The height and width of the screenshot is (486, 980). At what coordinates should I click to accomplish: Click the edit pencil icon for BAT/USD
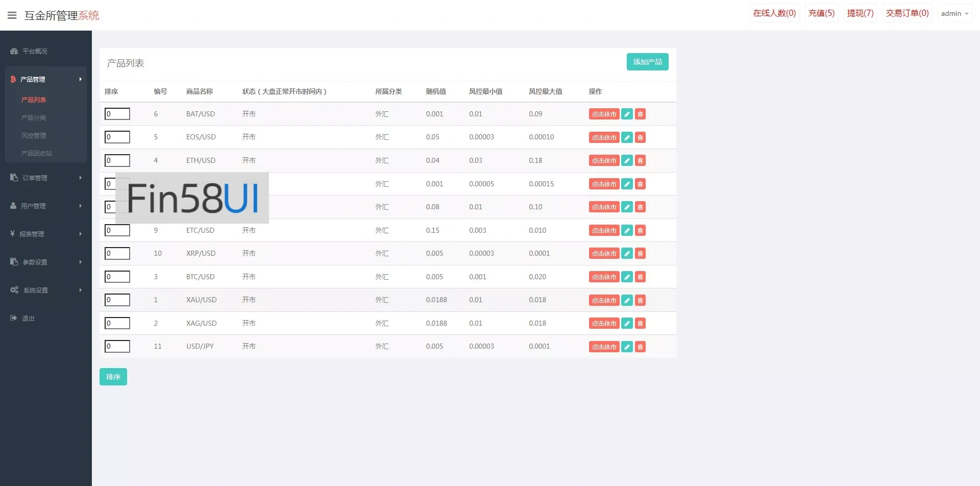click(627, 114)
